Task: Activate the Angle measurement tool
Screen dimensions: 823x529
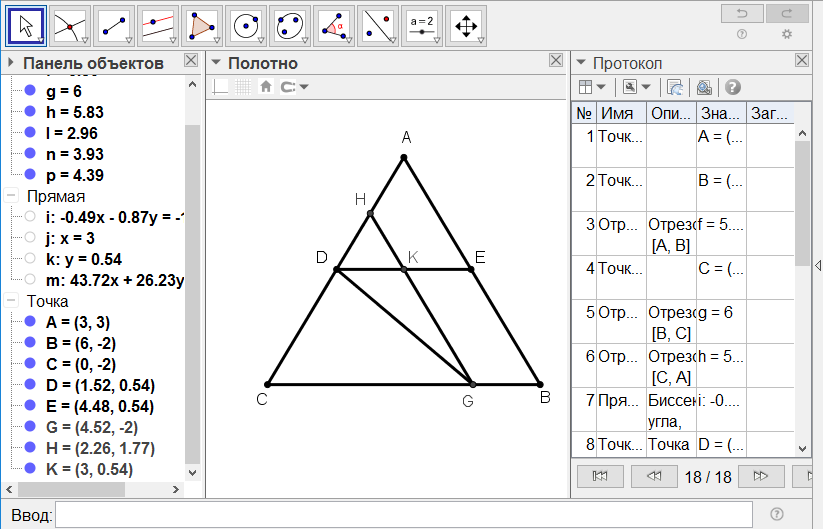Action: tap(335, 26)
